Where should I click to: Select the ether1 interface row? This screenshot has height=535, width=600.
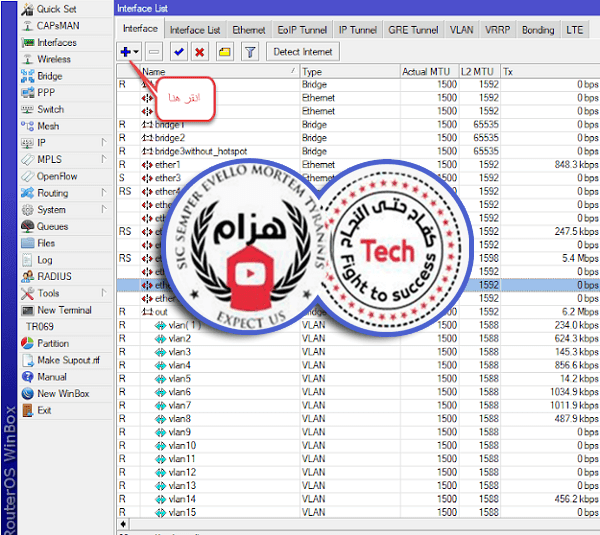point(358,165)
